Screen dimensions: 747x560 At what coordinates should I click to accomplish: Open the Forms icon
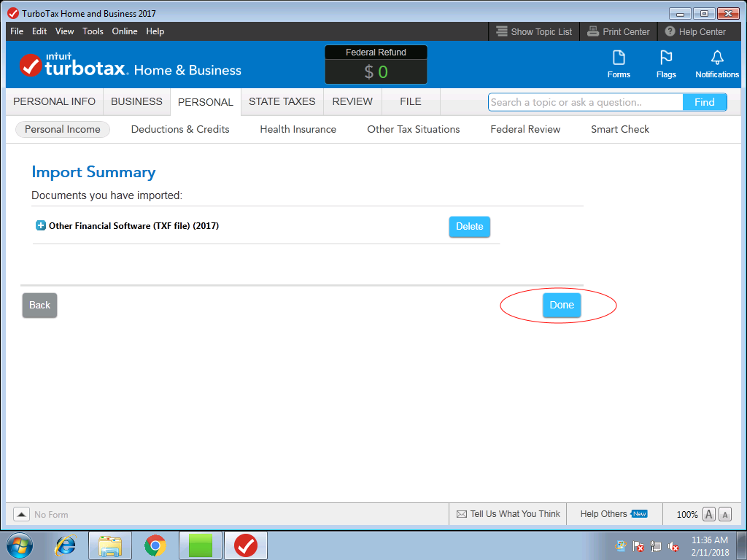point(619,64)
